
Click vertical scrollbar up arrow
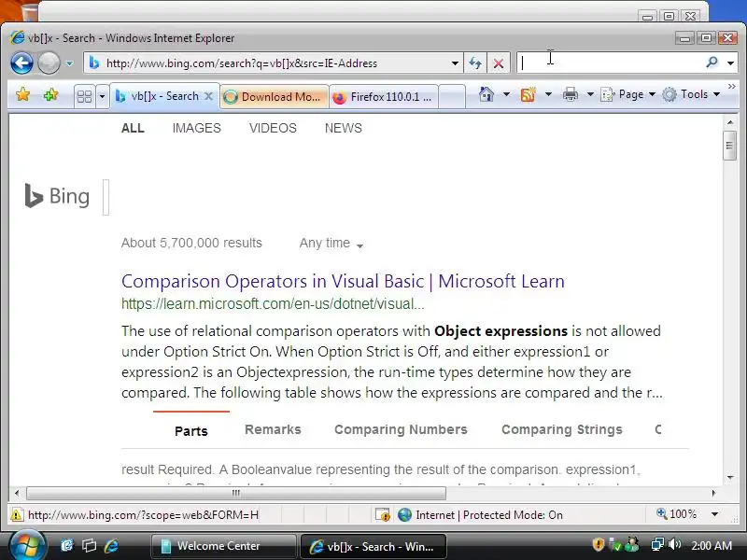coord(730,122)
